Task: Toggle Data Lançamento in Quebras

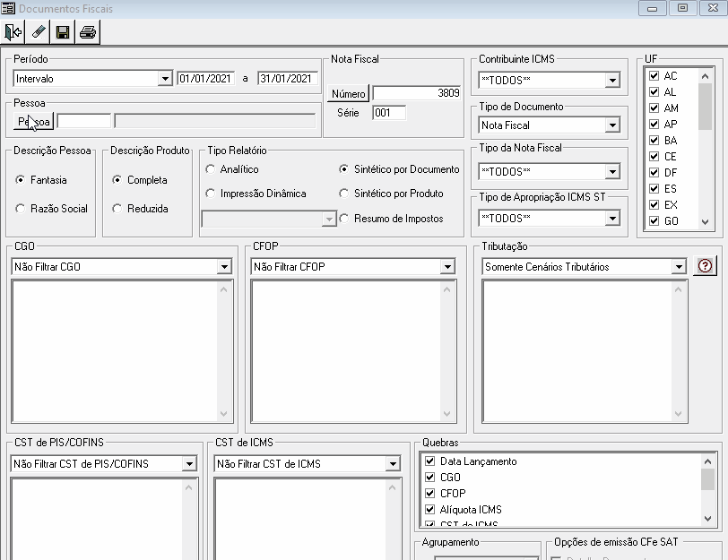Action: (x=430, y=461)
